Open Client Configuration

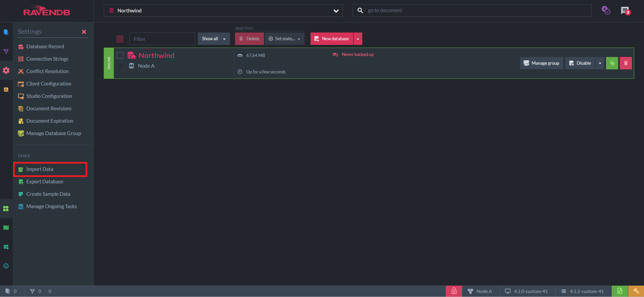click(49, 84)
